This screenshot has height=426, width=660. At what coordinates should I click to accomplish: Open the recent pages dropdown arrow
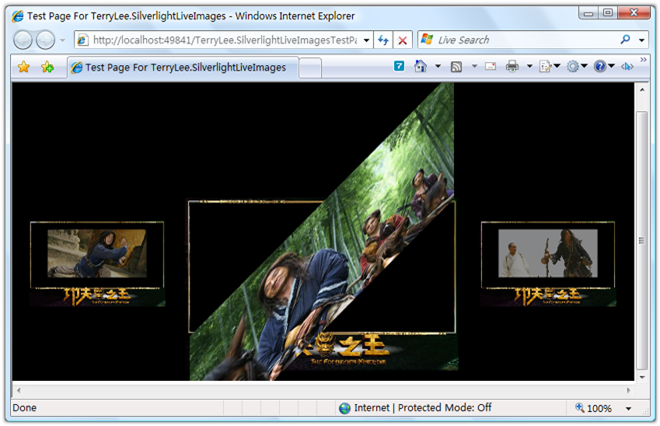click(x=62, y=40)
